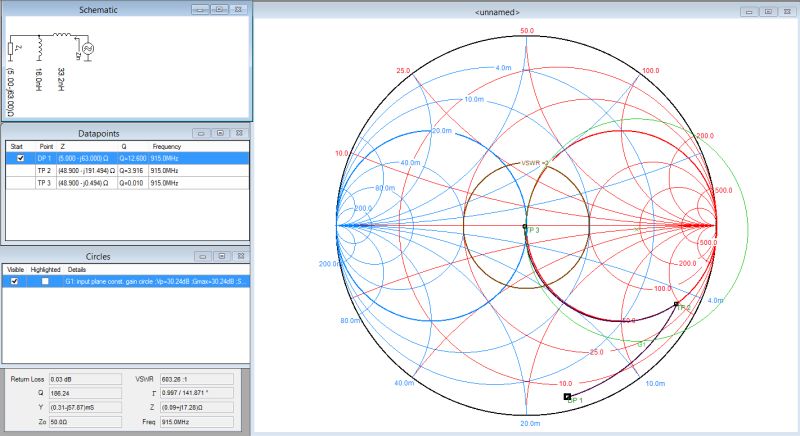This screenshot has height=436, width=800.
Task: Click the VSWR =2 circle label on chart
Action: tap(534, 163)
